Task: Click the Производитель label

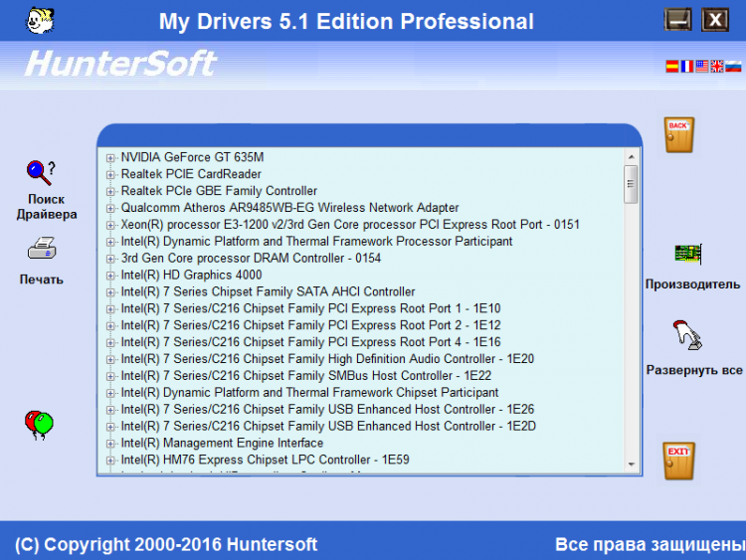Action: click(692, 284)
